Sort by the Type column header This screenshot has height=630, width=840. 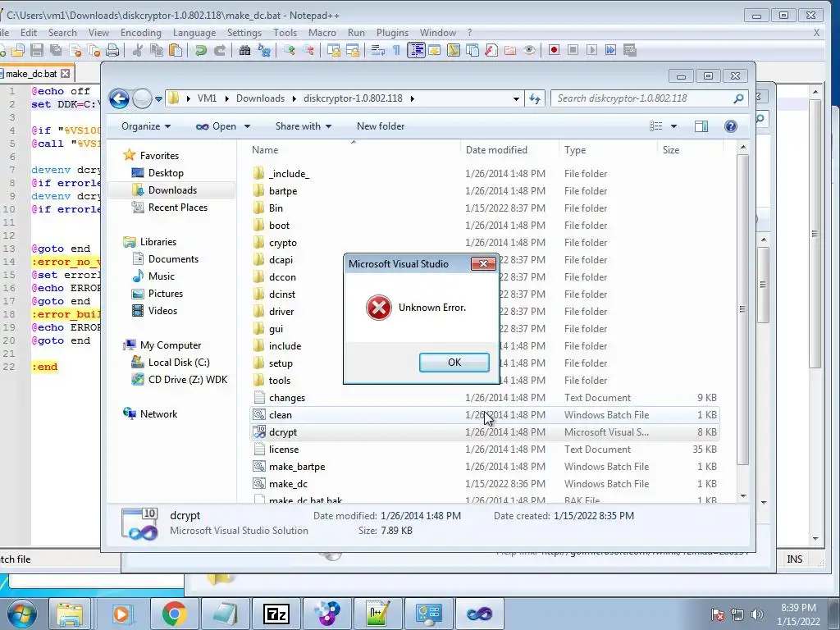(575, 150)
